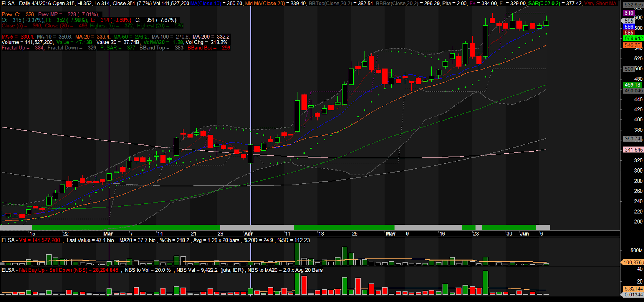Click the green 'Value = 47.13B' text
The image size is (644, 302).
(75, 42)
